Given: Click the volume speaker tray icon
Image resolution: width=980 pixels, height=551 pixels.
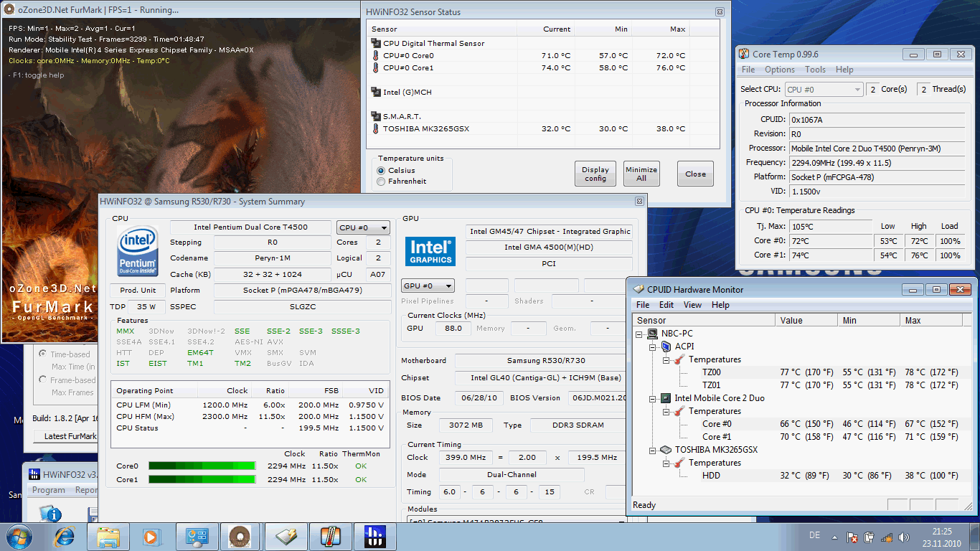Looking at the screenshot, I should pos(905,537).
